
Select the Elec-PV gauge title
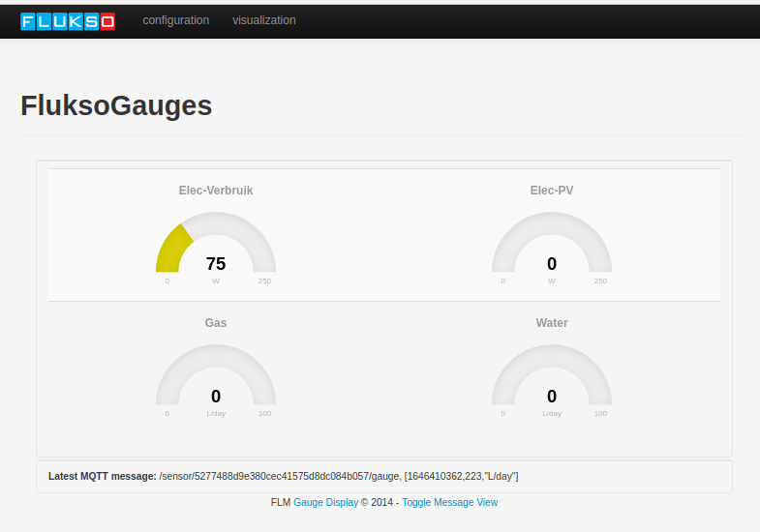click(x=552, y=191)
